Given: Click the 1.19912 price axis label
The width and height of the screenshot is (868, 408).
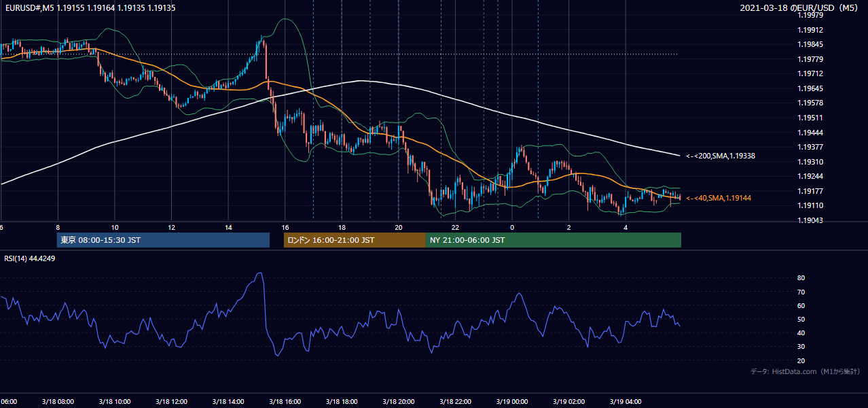Looking at the screenshot, I should coord(810,30).
